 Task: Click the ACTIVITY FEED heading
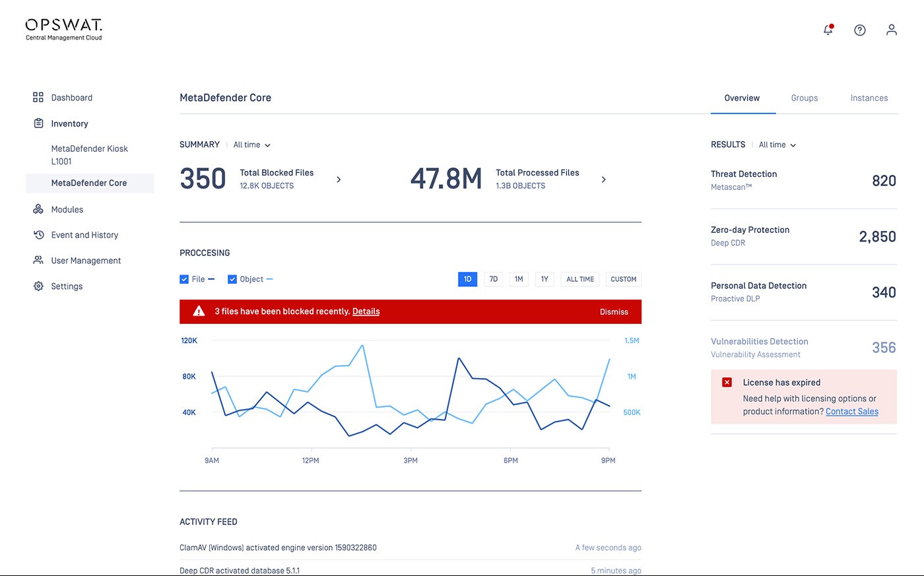pos(209,522)
